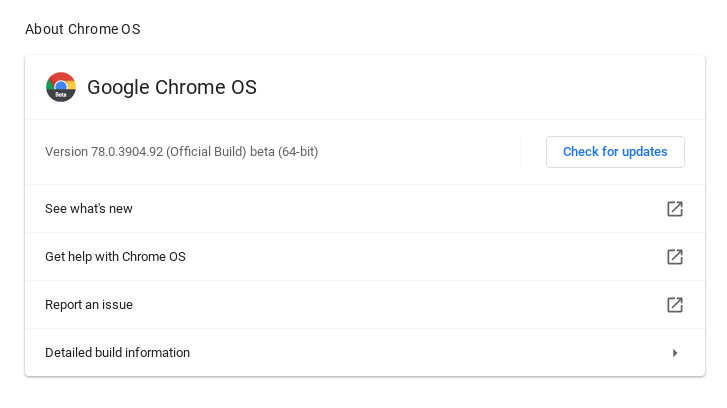This screenshot has height=408, width=727.
Task: Open the See what's new text link
Action: [x=89, y=209]
